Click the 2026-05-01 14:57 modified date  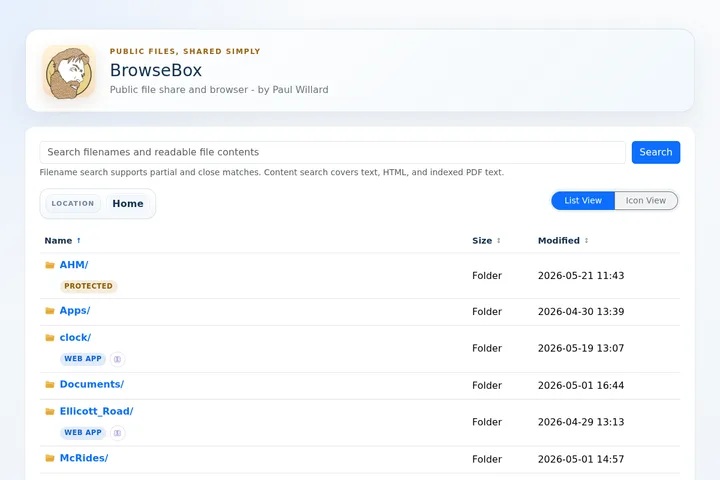pos(581,459)
